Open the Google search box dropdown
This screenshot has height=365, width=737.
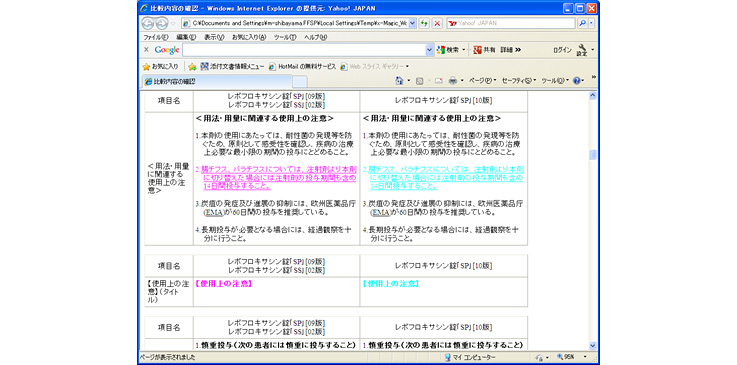click(430, 50)
